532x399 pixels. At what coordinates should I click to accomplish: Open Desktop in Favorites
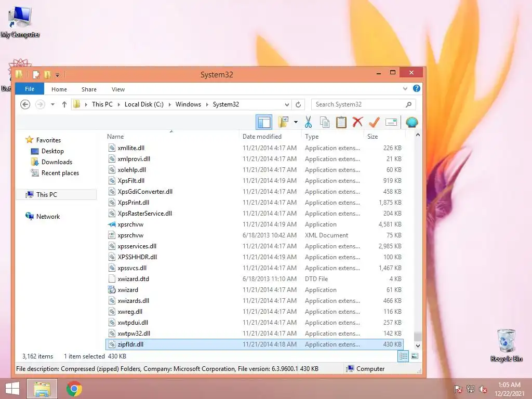(52, 151)
